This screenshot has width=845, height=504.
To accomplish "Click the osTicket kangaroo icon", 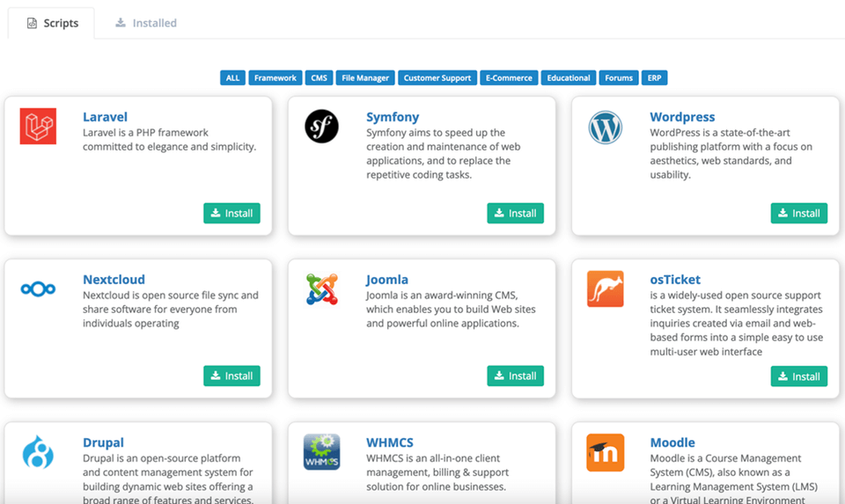I will point(606,289).
